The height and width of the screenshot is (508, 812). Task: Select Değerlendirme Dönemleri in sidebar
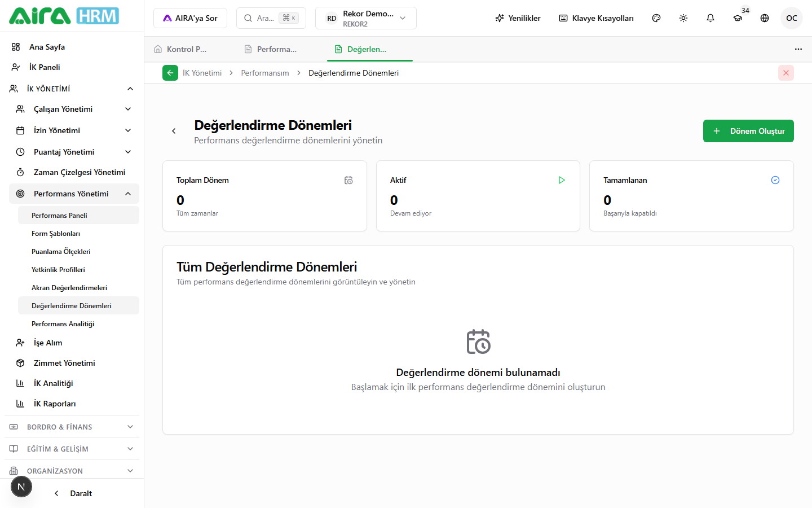point(78,305)
